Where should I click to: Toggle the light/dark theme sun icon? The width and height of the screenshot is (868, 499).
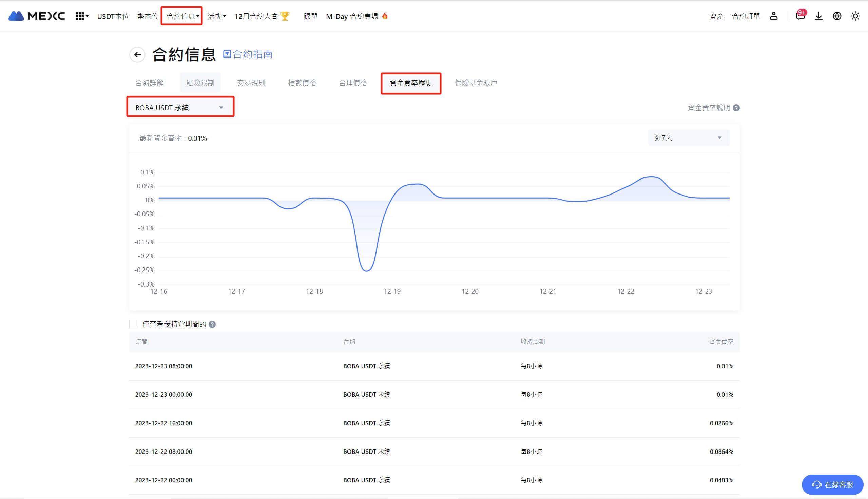(x=855, y=16)
